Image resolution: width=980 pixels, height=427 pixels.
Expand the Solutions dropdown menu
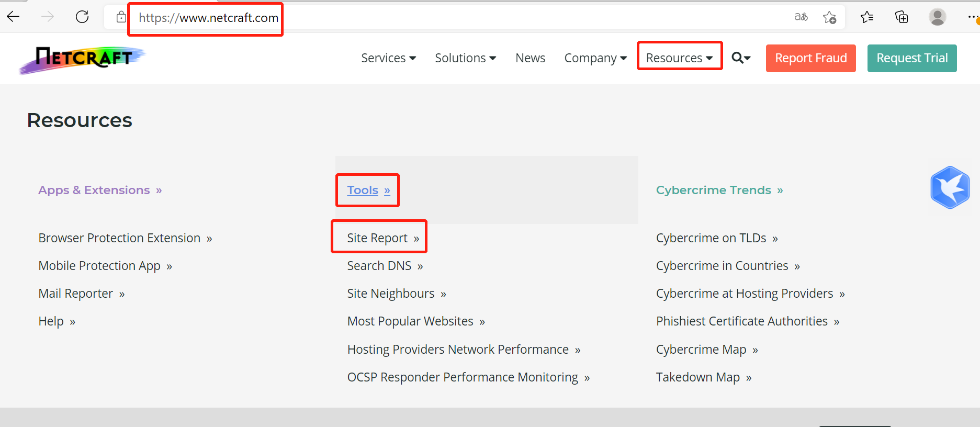[x=465, y=58]
